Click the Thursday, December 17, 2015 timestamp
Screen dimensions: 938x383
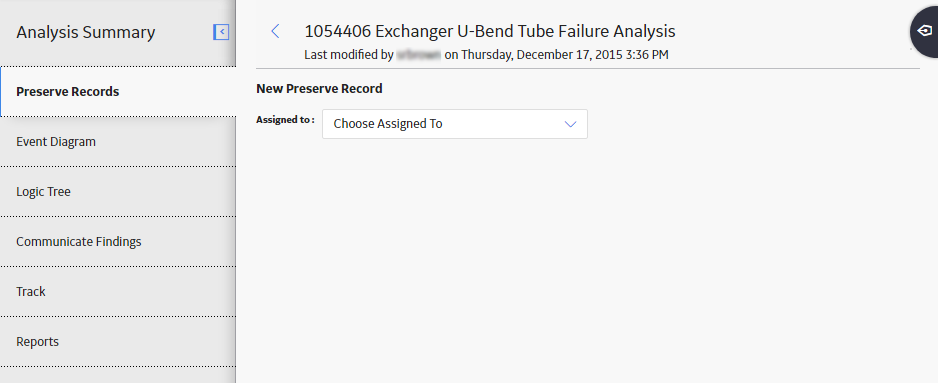tap(565, 55)
